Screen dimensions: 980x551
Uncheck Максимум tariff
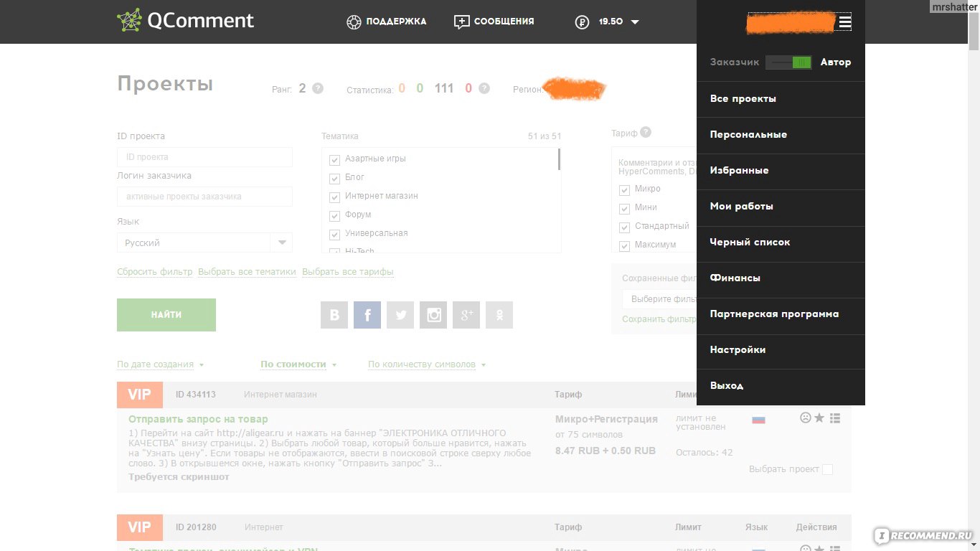[624, 246]
